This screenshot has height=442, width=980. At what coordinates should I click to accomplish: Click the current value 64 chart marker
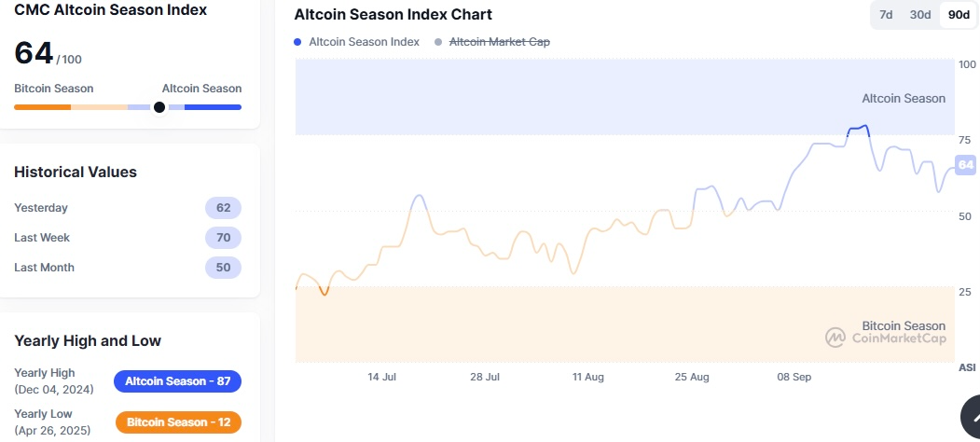pos(966,165)
